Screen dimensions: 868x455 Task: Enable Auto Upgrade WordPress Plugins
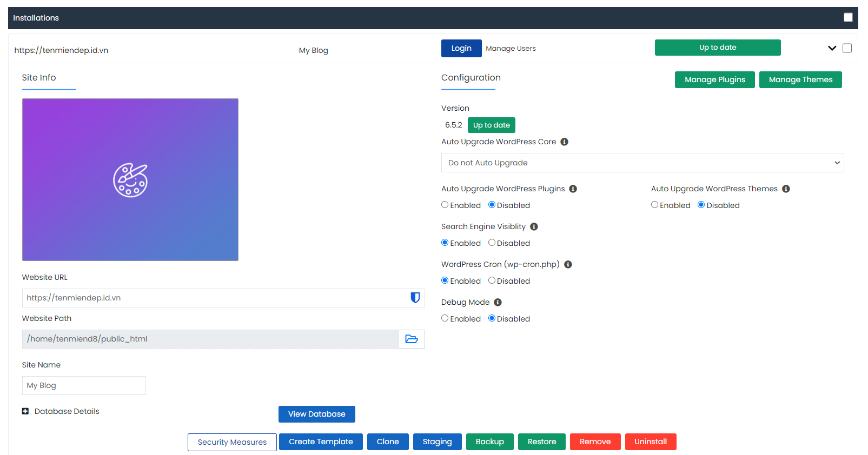[445, 205]
